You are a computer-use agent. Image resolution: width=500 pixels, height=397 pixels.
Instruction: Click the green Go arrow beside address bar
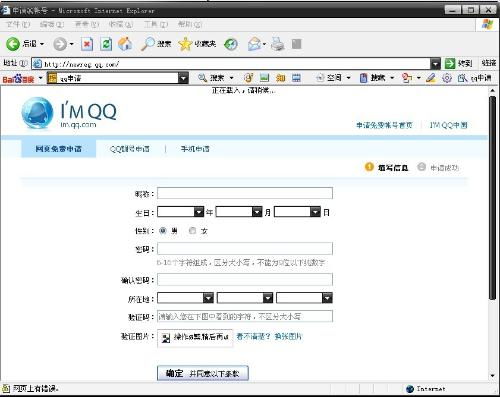click(x=450, y=63)
